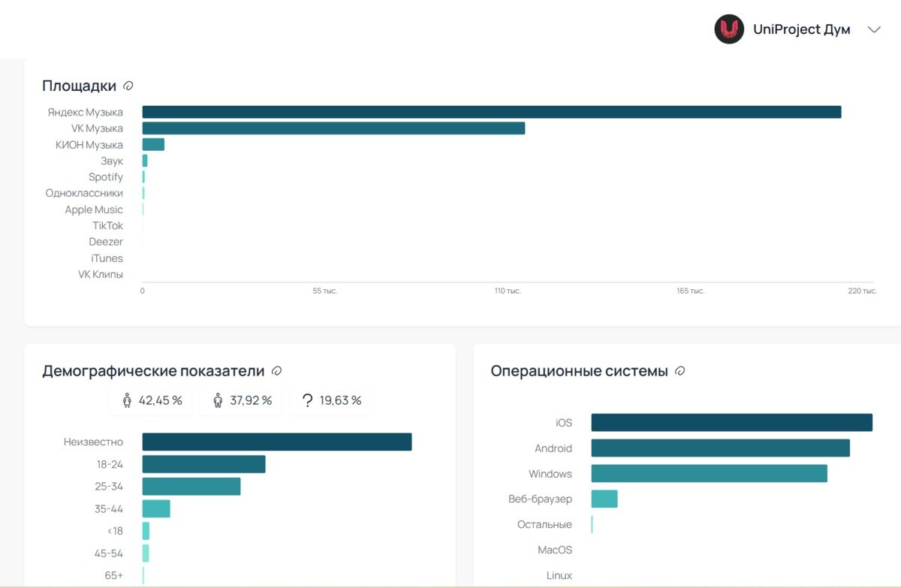The image size is (901, 588).
Task: Click the Звук bar in the chart
Action: point(145,161)
